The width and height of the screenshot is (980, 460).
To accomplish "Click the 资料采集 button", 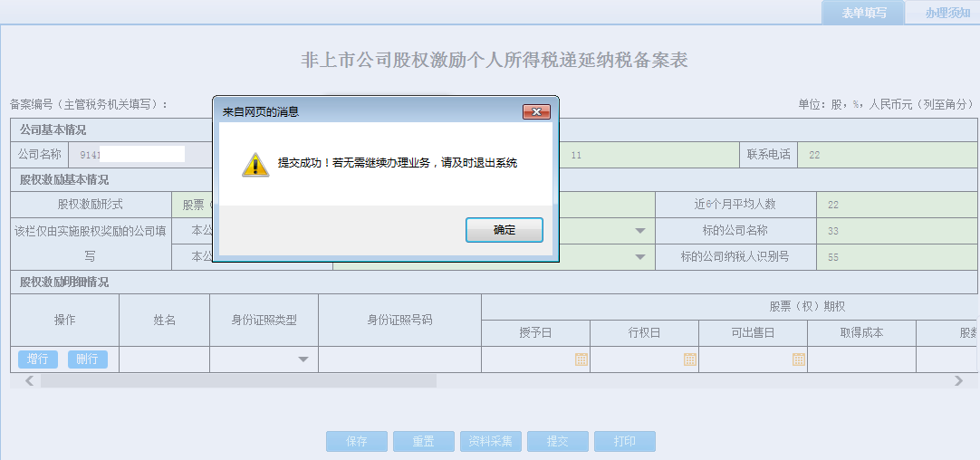I will click(490, 442).
